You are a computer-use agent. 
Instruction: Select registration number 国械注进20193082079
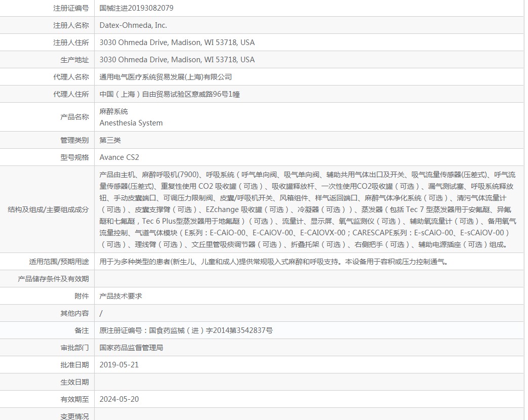coord(136,8)
